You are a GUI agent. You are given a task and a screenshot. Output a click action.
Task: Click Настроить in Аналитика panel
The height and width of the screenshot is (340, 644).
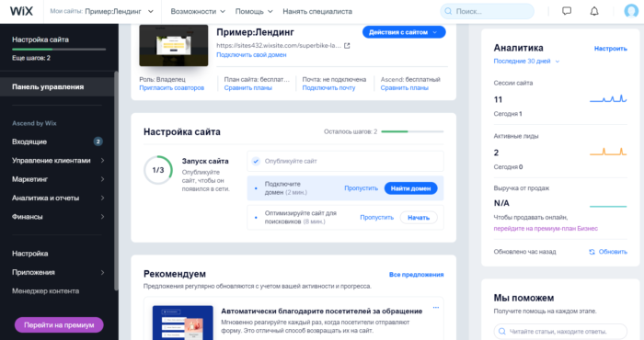point(610,49)
